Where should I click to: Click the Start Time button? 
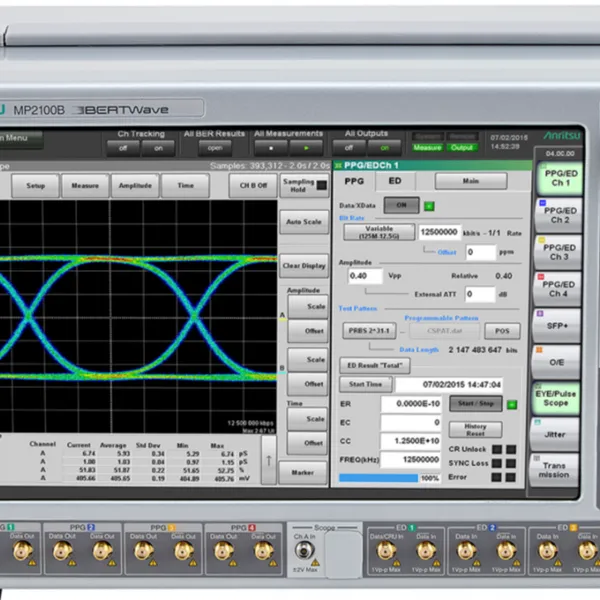(365, 384)
